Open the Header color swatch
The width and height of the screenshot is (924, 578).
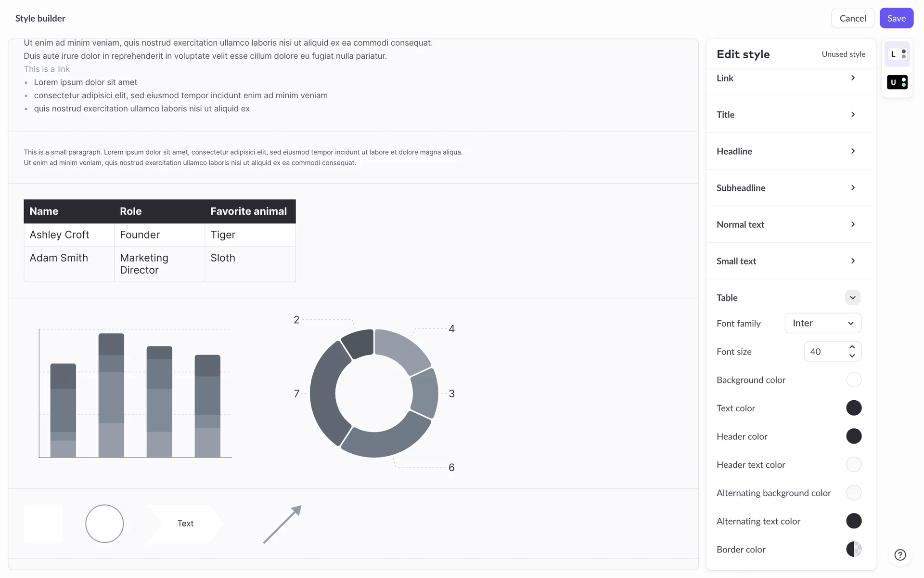pos(854,436)
